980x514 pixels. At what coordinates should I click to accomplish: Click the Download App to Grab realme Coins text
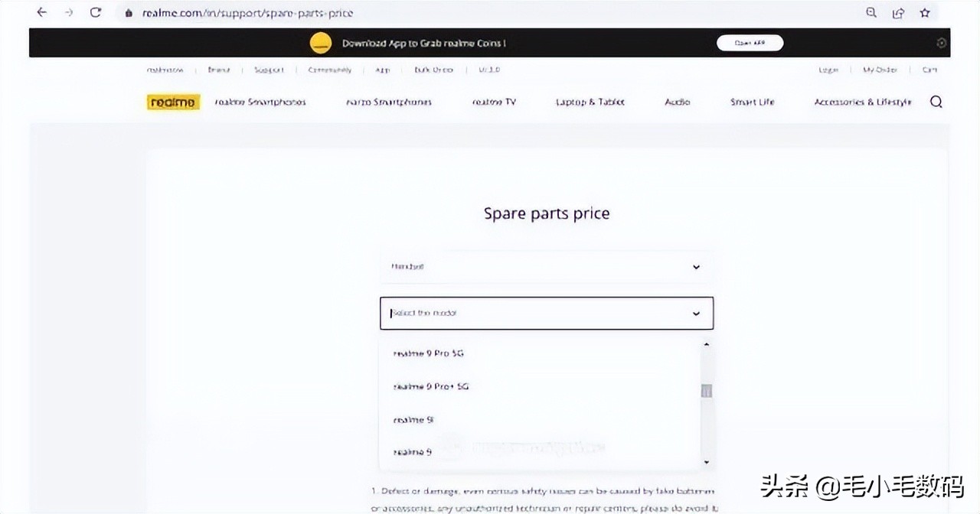[423, 44]
